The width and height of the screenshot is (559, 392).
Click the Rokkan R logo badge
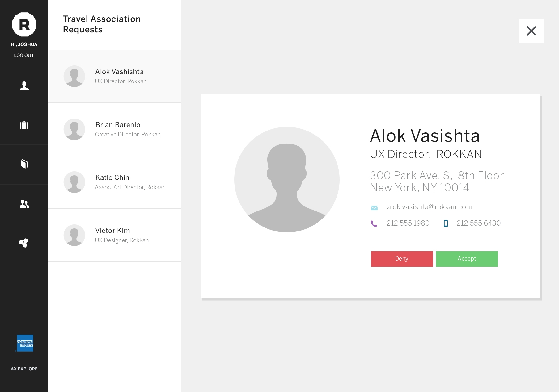(x=24, y=24)
